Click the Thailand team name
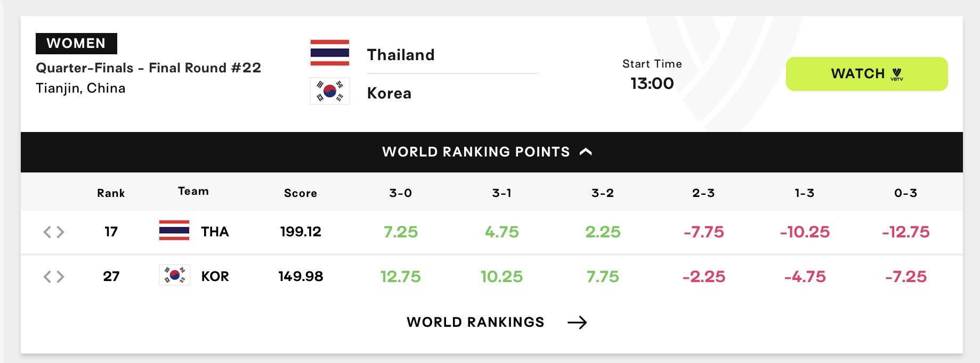The width and height of the screenshot is (980, 363). [x=401, y=55]
